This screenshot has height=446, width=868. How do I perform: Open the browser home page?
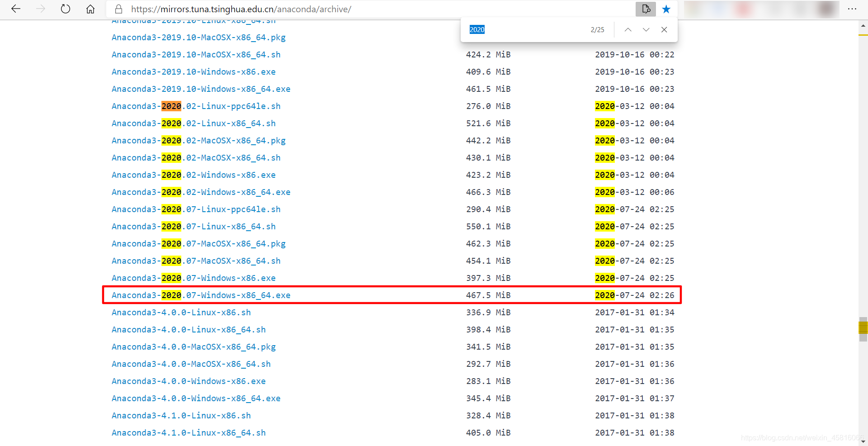[90, 9]
